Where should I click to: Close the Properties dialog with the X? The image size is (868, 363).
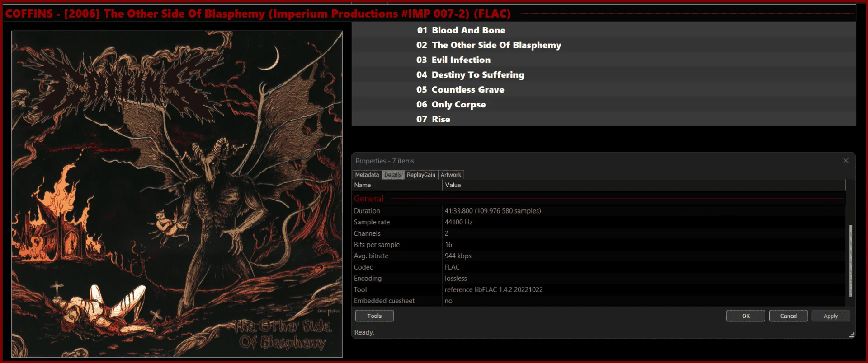pyautogui.click(x=845, y=161)
